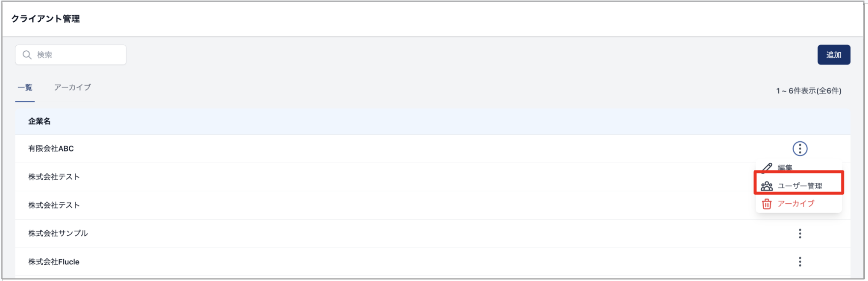This screenshot has width=868, height=281.
Task: Select the 有限会社ABC row
Action: point(433,149)
